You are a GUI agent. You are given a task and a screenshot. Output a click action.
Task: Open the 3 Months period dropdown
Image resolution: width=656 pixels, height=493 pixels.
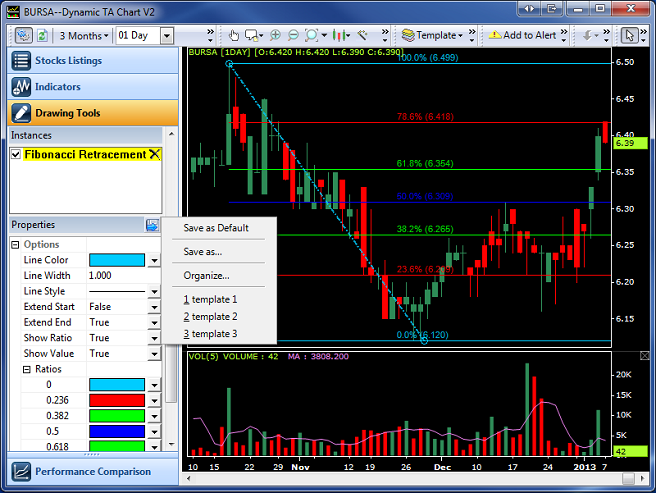84,36
